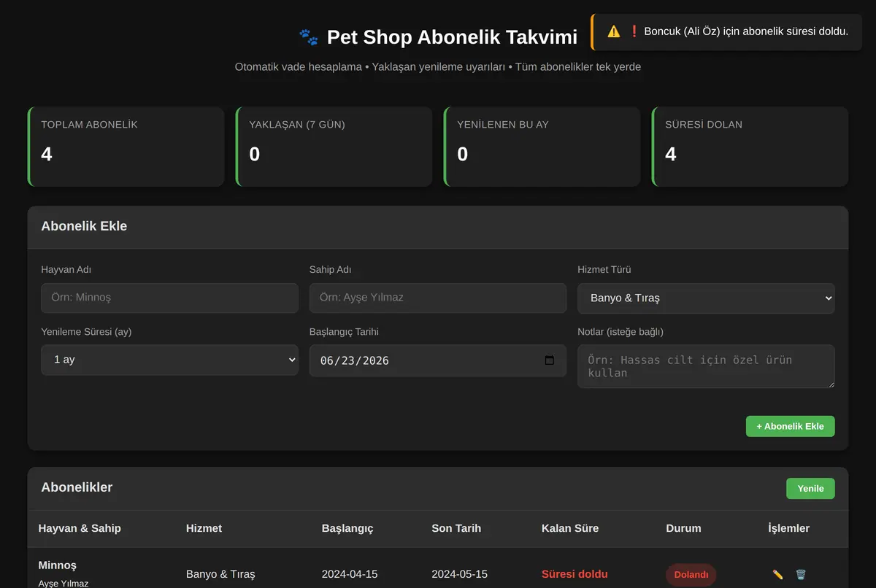The height and width of the screenshot is (588, 876).
Task: Click the Hayvan & Sahip column header
Action: [80, 528]
